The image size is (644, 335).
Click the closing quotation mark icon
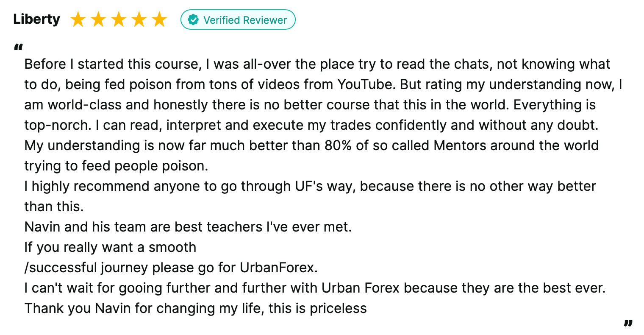click(628, 324)
